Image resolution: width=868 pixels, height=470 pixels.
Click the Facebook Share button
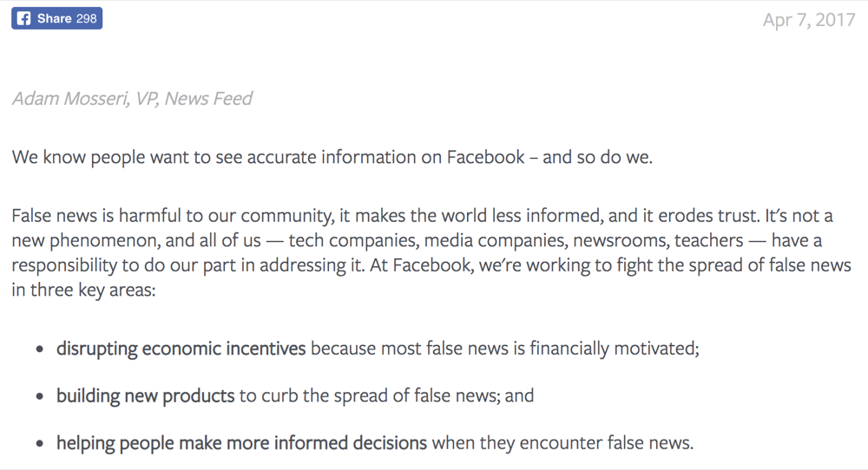coord(56,18)
